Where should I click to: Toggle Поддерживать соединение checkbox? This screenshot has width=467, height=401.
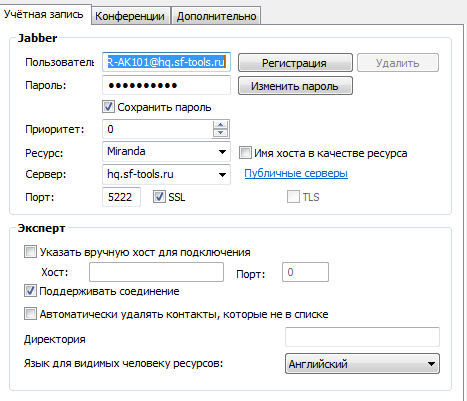click(x=30, y=291)
